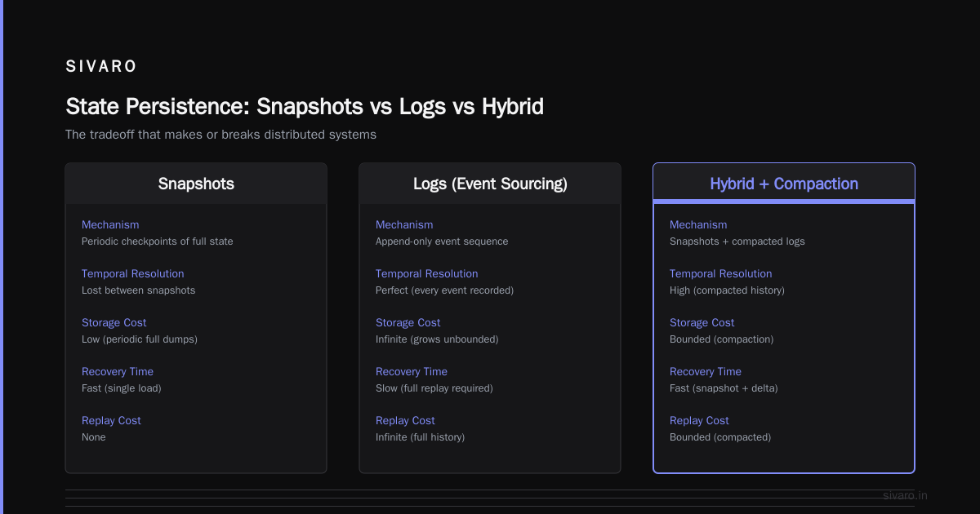The image size is (980, 514).
Task: Click "Infinite (grows unbounded)" storage value
Action: (x=437, y=339)
